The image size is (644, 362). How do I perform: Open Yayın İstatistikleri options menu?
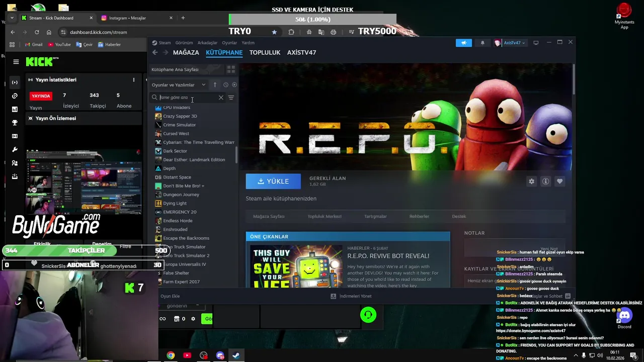[x=134, y=80]
